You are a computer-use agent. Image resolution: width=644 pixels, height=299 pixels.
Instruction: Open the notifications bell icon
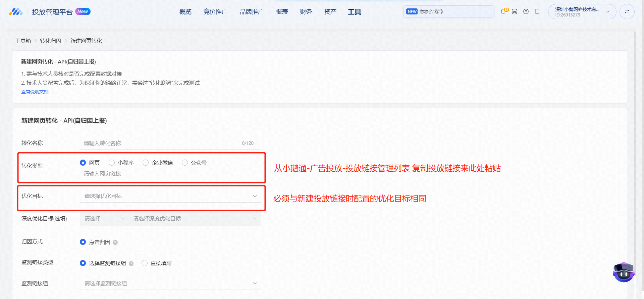pos(503,11)
